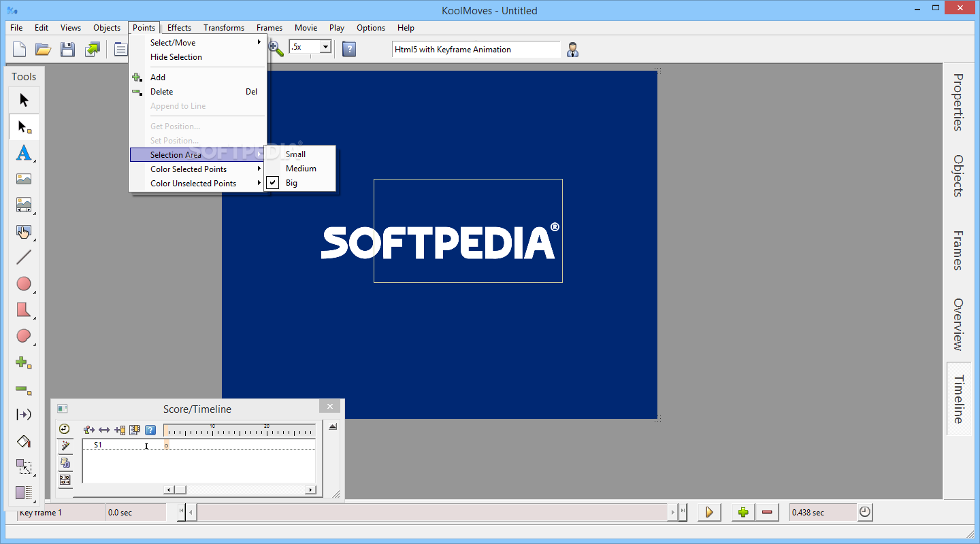Play the movie with yellow play button
Image resolution: width=980 pixels, height=544 pixels.
coord(709,512)
